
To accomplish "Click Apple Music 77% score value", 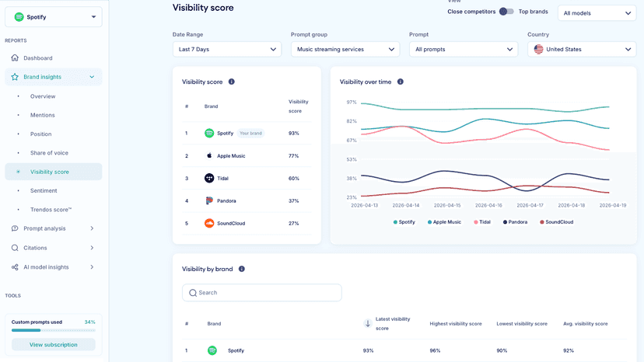I will [x=294, y=156].
